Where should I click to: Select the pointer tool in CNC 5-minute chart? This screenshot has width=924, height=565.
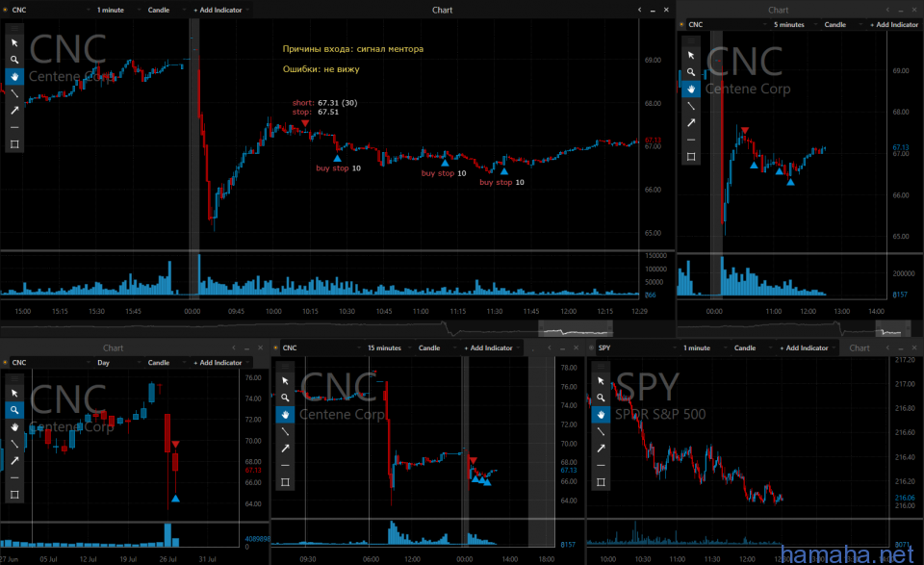point(691,56)
